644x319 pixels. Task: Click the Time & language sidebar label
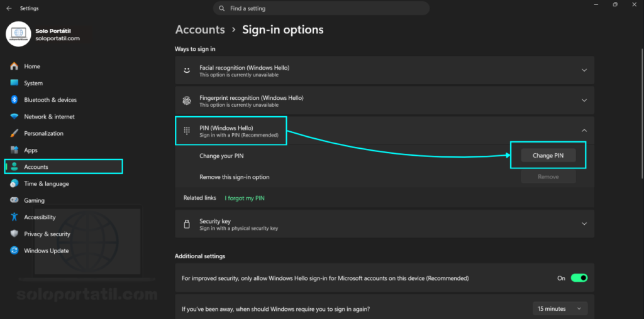click(x=47, y=184)
